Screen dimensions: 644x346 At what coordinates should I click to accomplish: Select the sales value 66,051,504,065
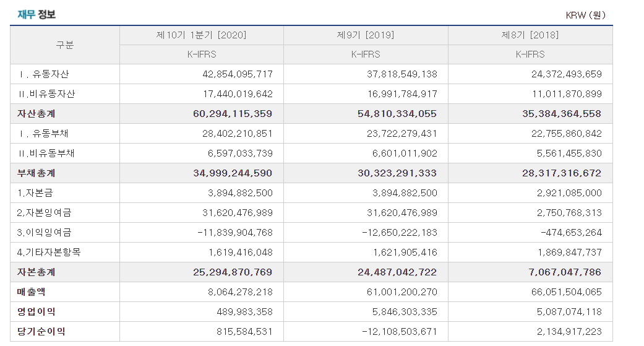click(x=567, y=292)
